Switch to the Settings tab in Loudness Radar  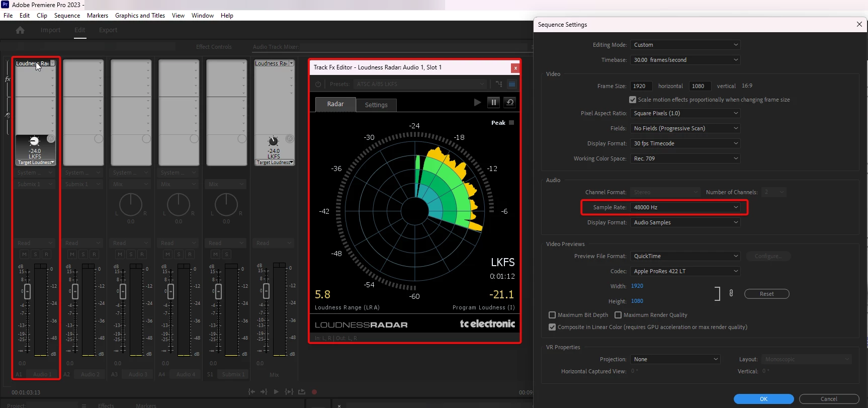pos(376,105)
